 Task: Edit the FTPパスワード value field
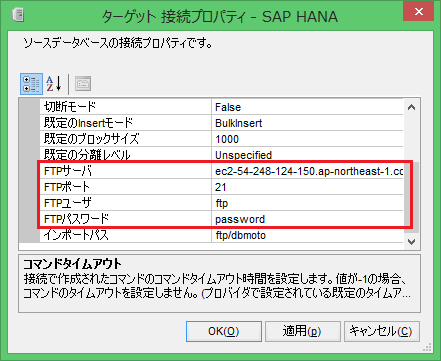point(307,219)
